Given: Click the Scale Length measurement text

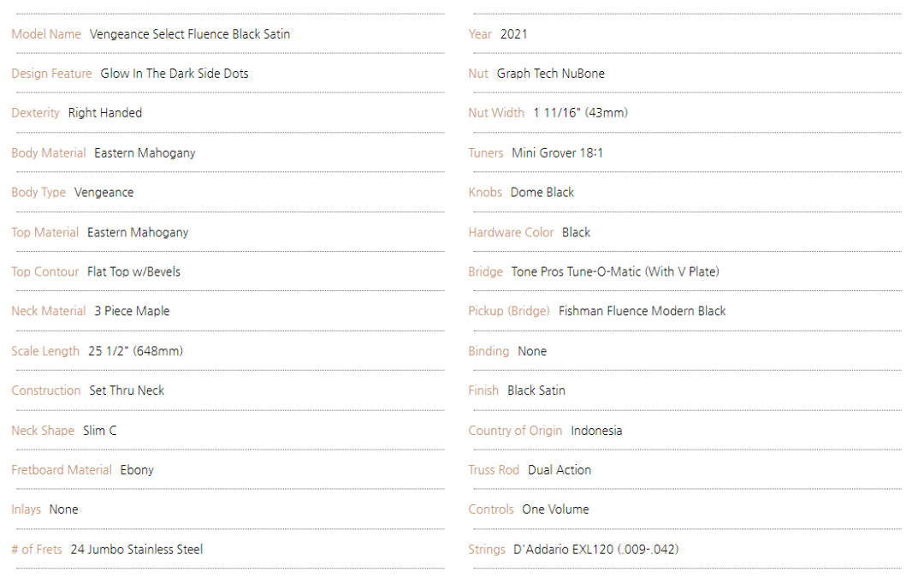Looking at the screenshot, I should (135, 352).
